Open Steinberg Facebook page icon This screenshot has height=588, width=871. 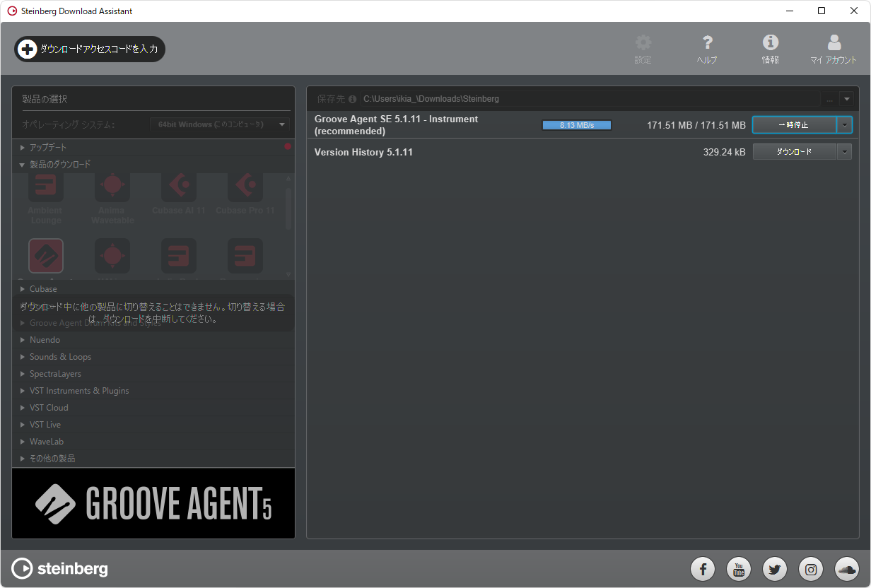pos(703,569)
